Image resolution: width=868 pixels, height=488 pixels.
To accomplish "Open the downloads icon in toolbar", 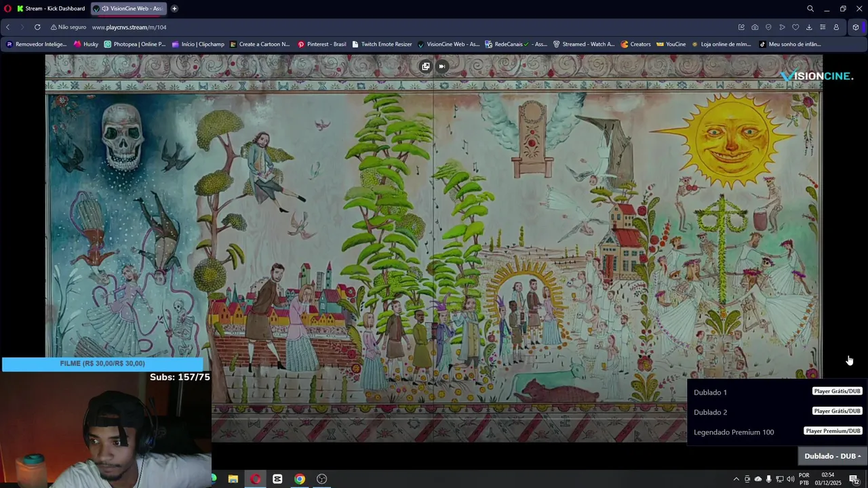I will click(x=809, y=27).
